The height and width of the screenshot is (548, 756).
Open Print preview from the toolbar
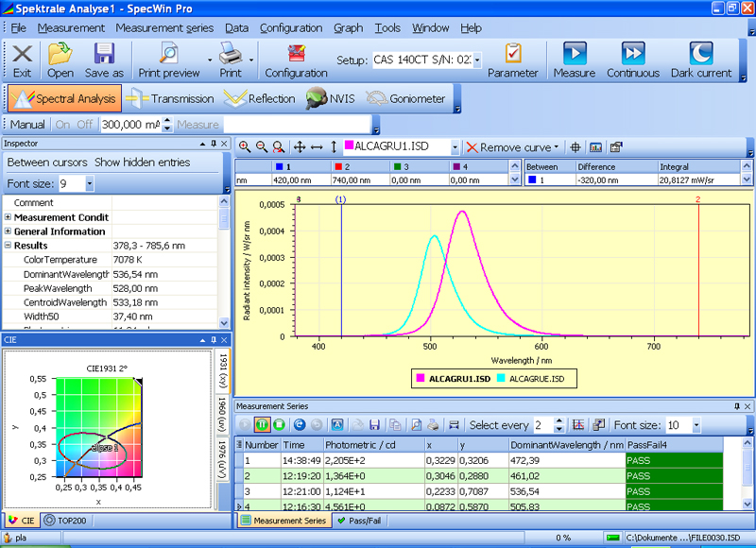tap(169, 54)
